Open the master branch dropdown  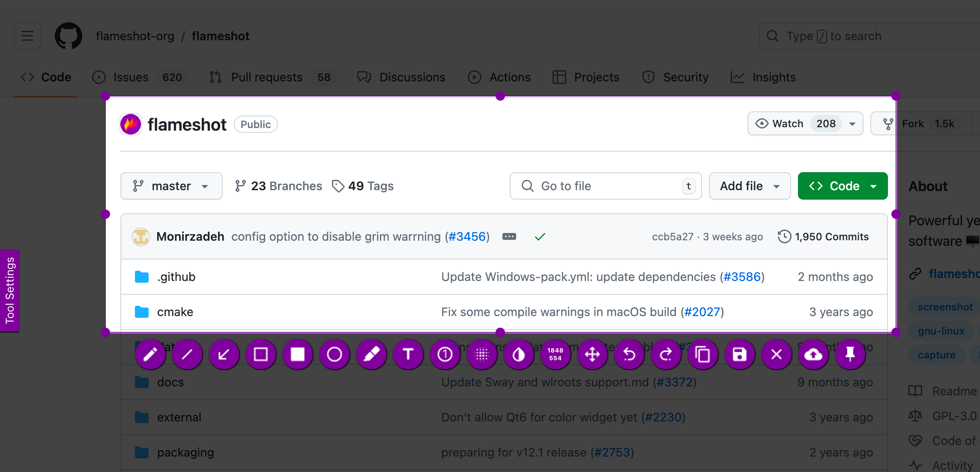171,186
